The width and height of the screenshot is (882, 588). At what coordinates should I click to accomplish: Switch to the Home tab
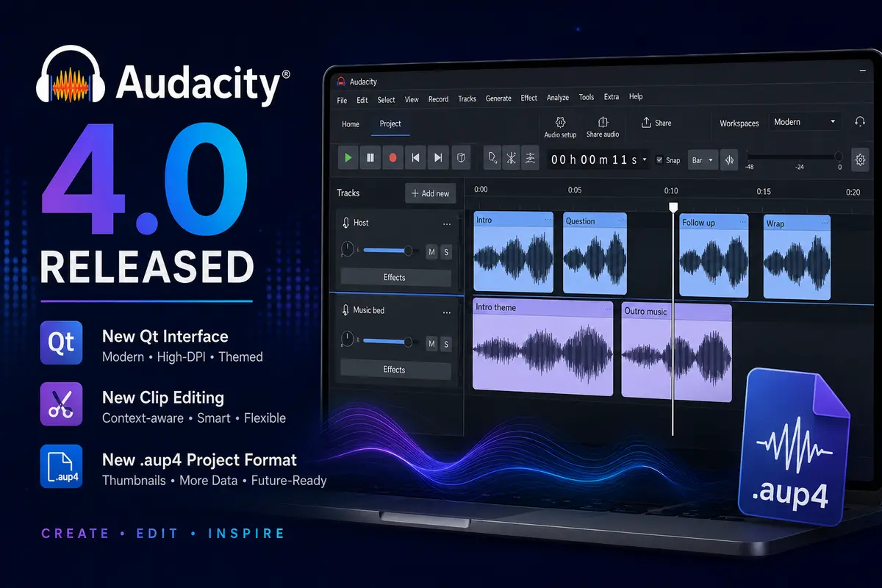click(351, 124)
